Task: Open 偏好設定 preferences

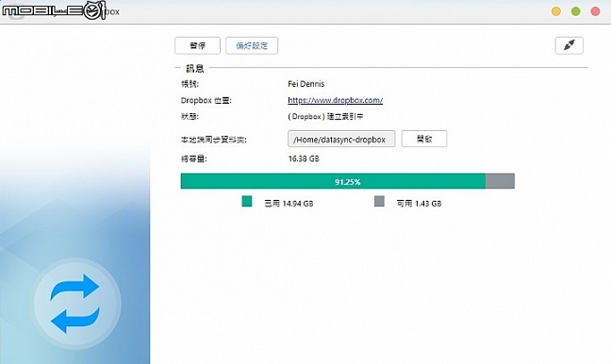Action: pyautogui.click(x=252, y=45)
